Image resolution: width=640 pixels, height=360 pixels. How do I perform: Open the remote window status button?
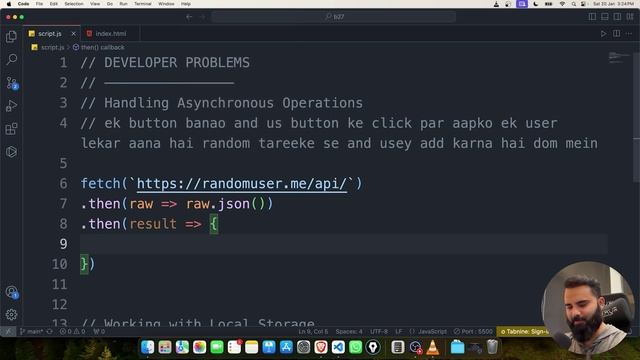(8, 331)
